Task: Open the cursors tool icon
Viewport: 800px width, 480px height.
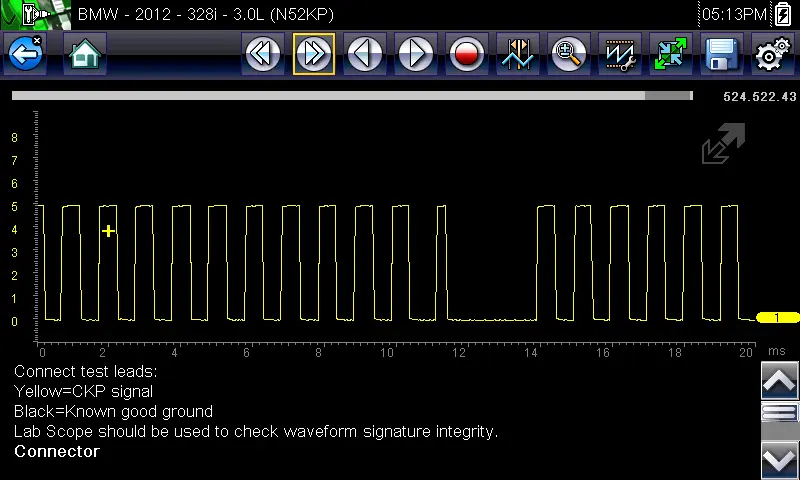Action: click(x=518, y=54)
